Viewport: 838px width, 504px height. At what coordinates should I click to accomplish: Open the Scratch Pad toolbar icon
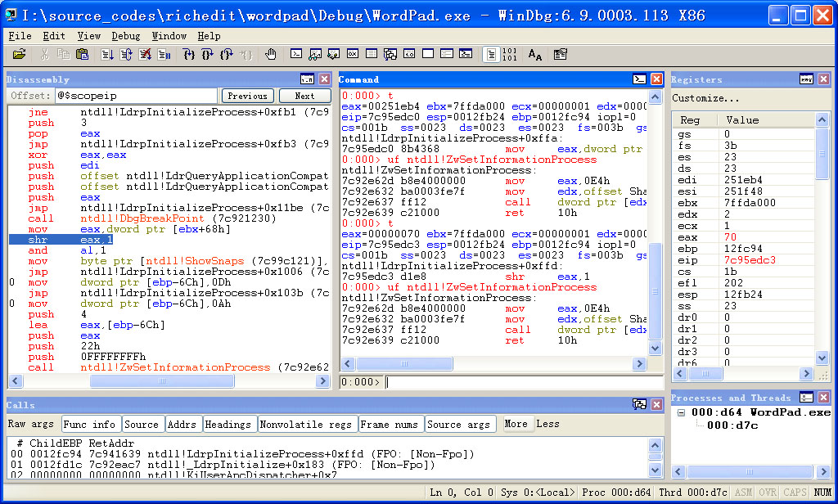tap(428, 54)
